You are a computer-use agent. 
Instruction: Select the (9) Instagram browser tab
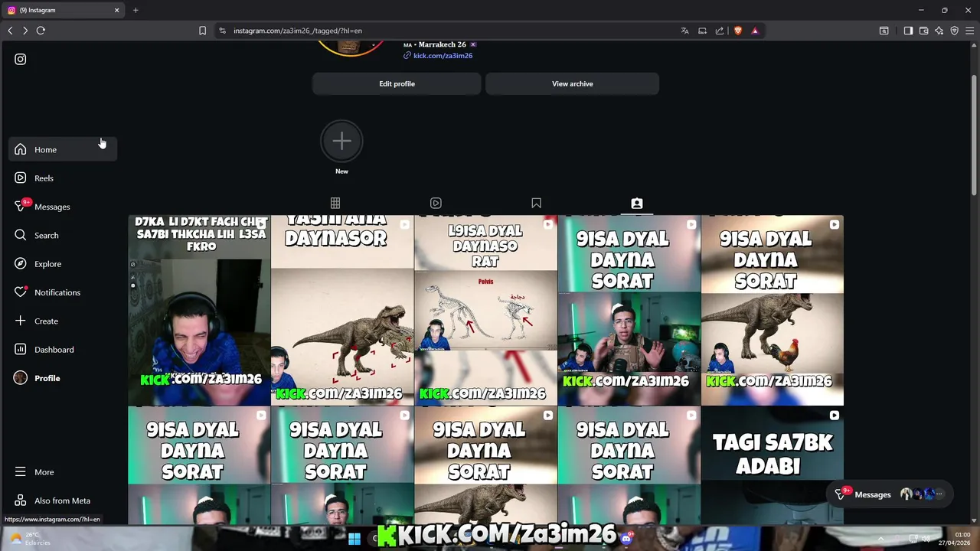click(x=63, y=10)
